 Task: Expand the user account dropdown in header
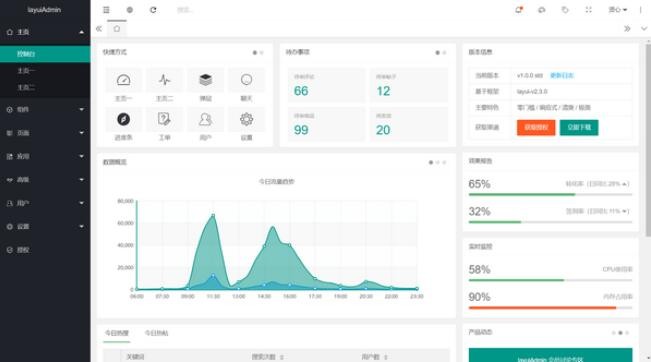(618, 10)
